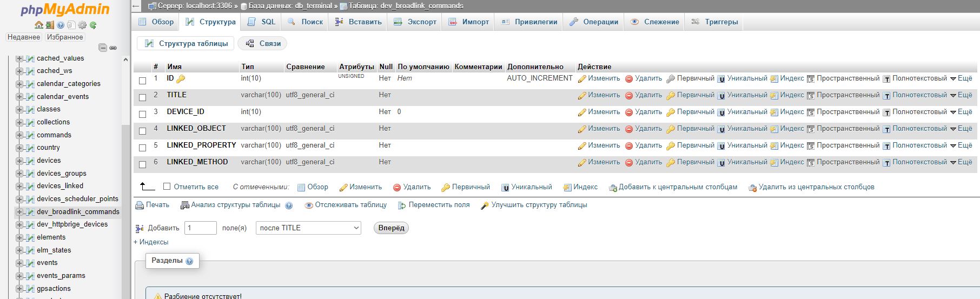Expand dev_broadlink_commands tree node
Viewport: 980px width, 299px height.
(x=19, y=212)
